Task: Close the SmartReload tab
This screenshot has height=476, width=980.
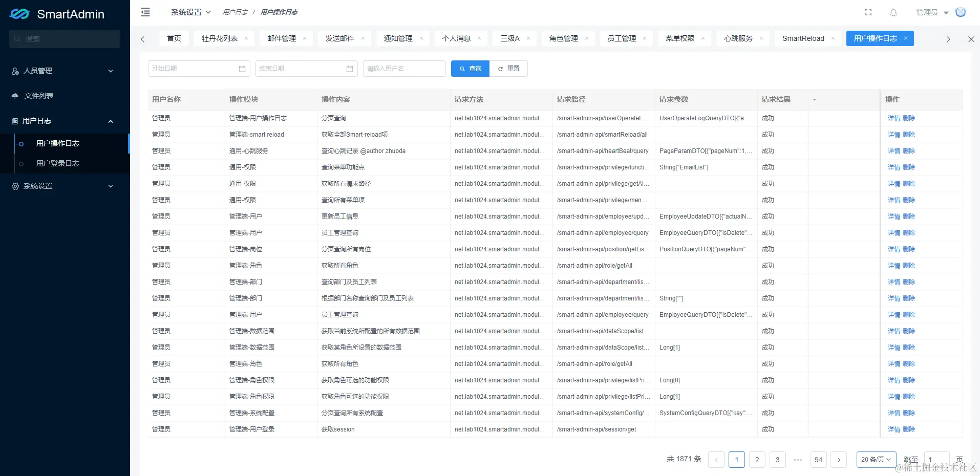Action: (x=833, y=38)
